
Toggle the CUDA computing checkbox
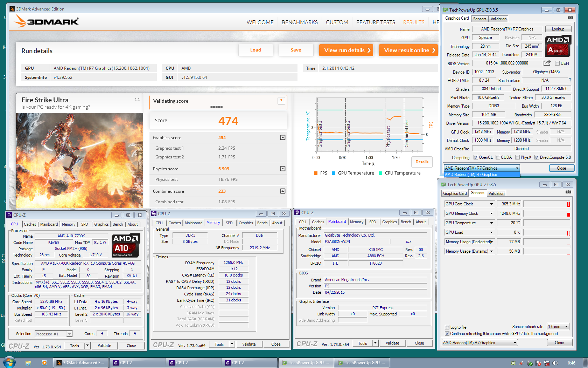coord(498,157)
